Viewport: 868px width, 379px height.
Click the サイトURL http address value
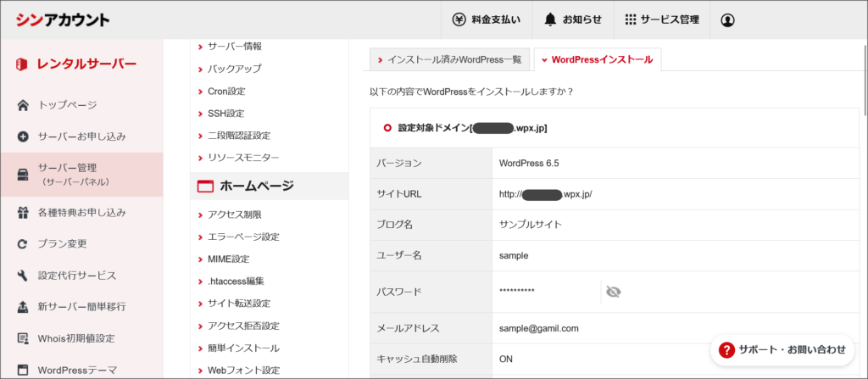click(x=546, y=194)
